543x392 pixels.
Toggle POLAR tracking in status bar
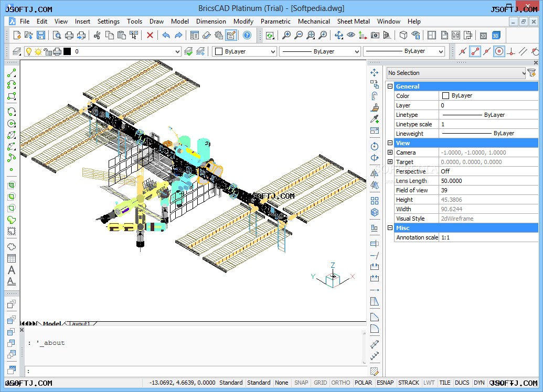(363, 383)
